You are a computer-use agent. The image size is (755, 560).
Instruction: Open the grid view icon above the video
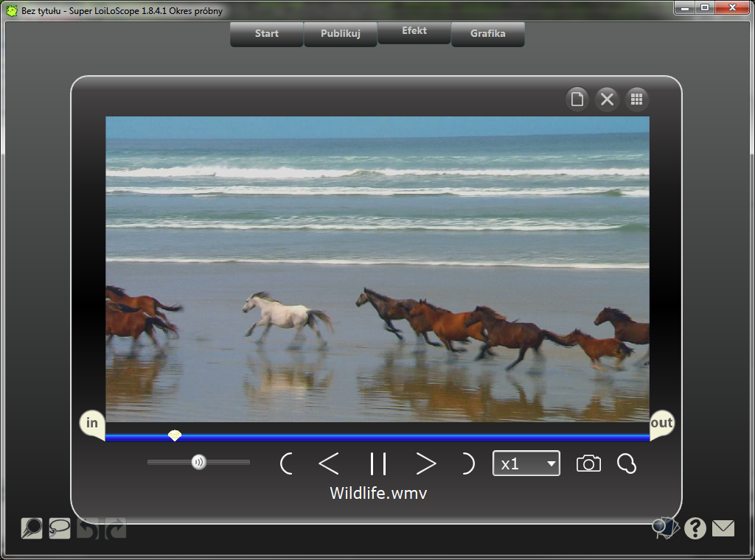636,99
